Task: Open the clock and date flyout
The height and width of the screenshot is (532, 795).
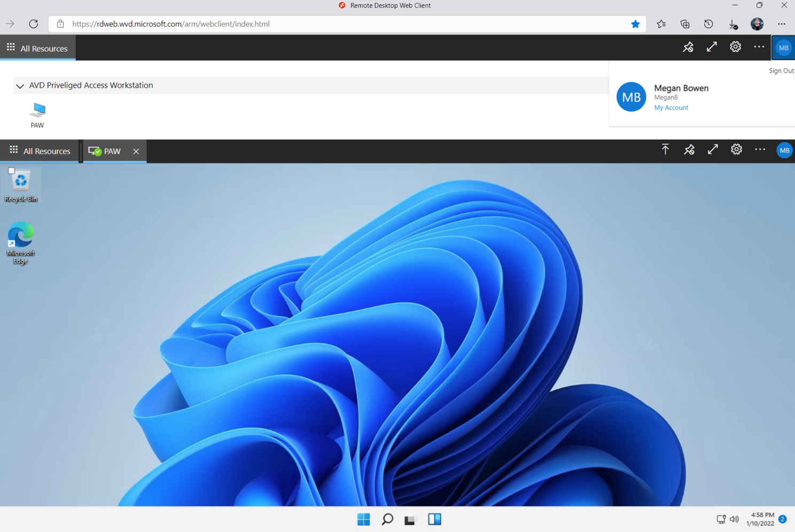Action: tap(760, 519)
